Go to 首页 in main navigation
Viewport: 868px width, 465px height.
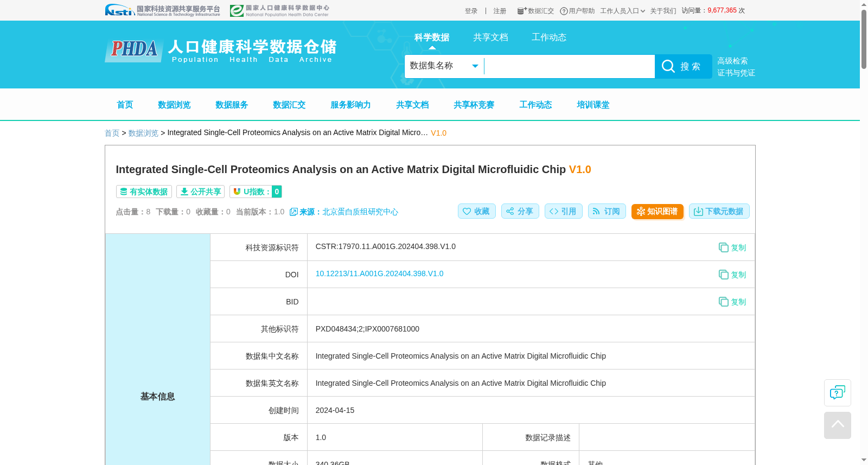pos(125,105)
